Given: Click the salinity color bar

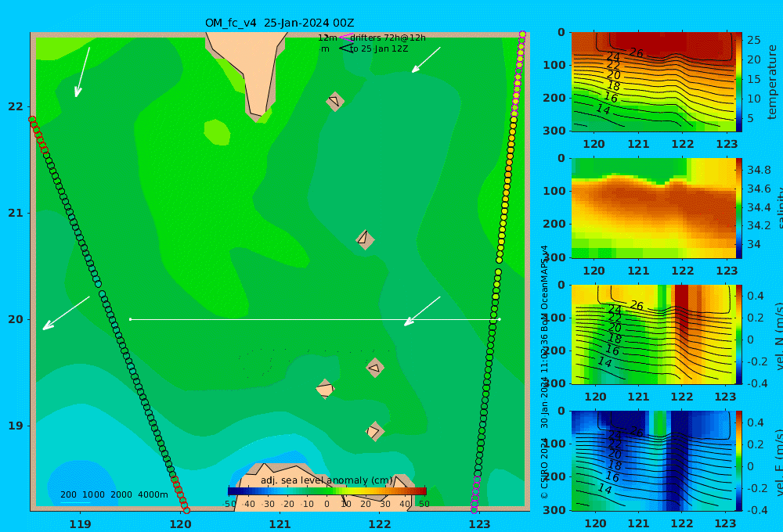Looking at the screenshot, I should pos(738,208).
